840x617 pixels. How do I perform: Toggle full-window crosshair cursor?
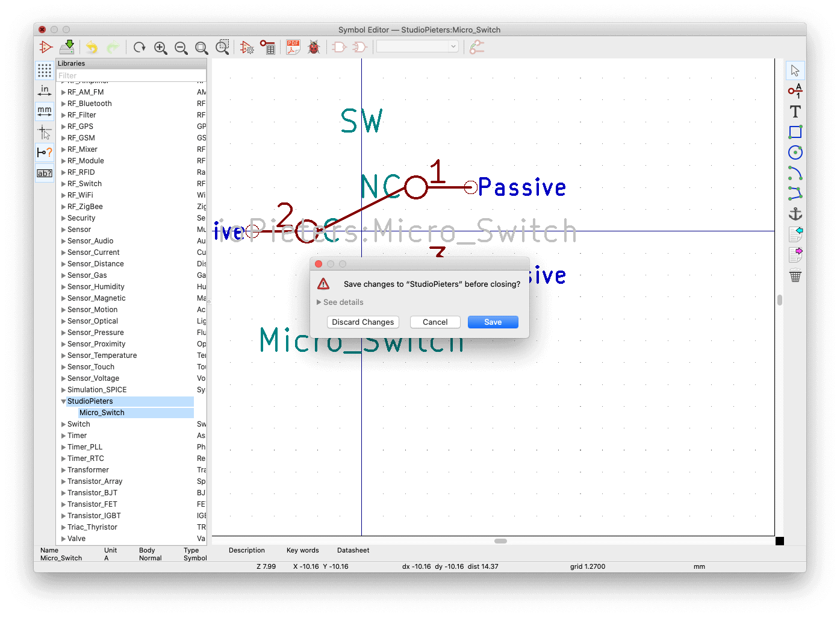(x=45, y=132)
